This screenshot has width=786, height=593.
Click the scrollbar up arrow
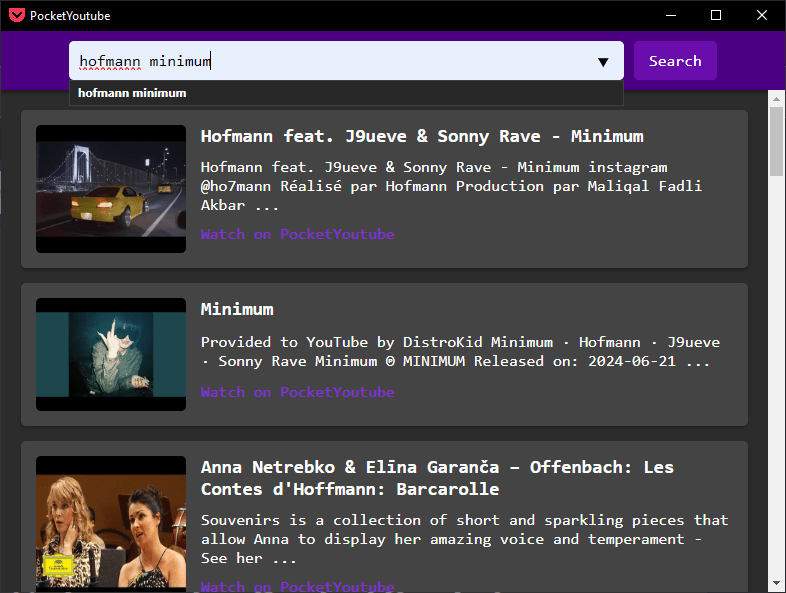click(x=776, y=99)
